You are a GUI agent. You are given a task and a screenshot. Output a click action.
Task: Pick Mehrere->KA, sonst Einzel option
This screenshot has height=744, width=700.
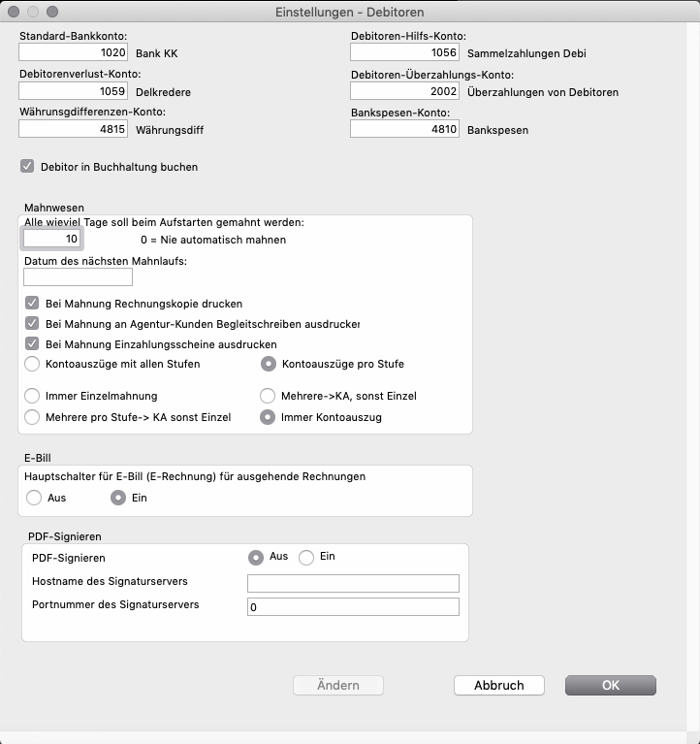(x=268, y=396)
